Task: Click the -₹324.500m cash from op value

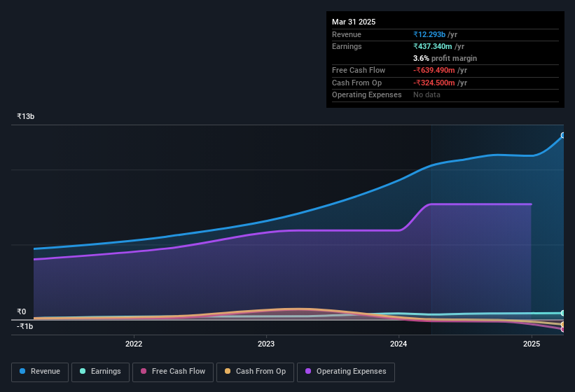Action: pos(434,83)
